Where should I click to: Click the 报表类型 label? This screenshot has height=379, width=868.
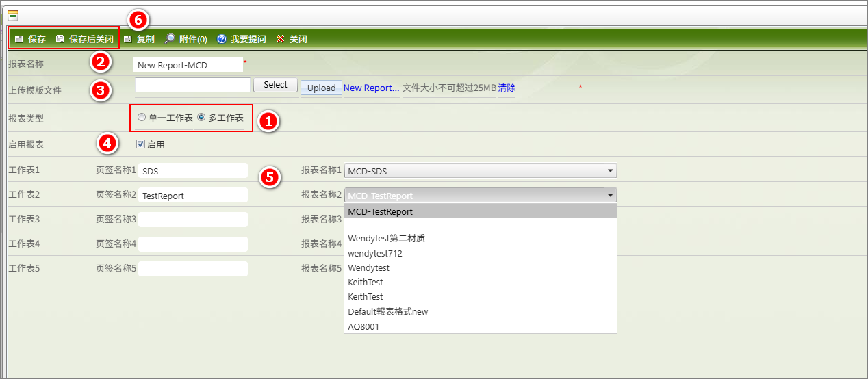[26, 118]
